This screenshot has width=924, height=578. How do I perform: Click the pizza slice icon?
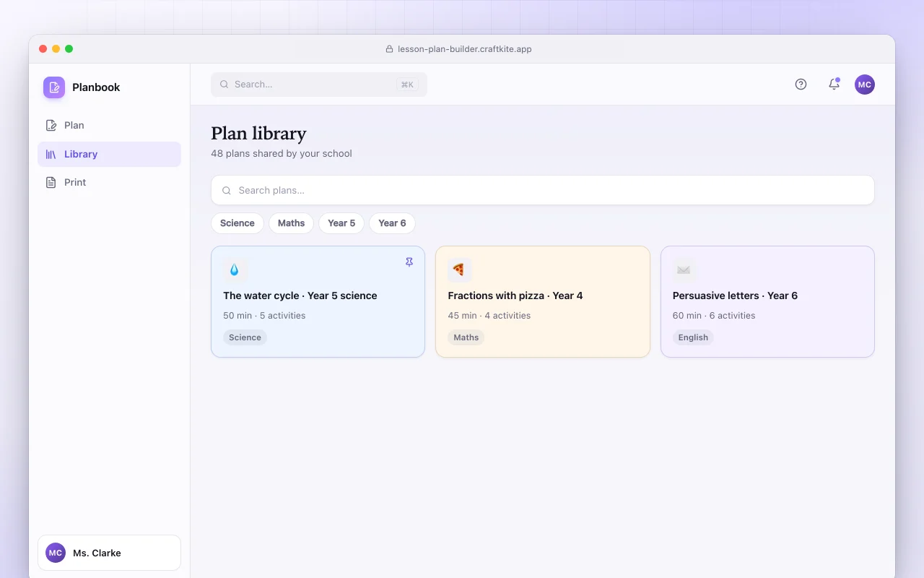459,269
